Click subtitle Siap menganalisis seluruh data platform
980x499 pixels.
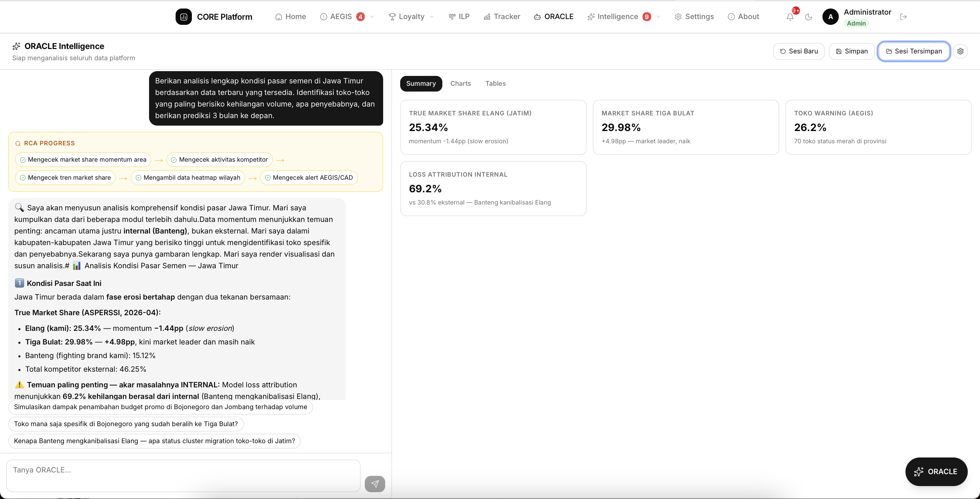73,58
